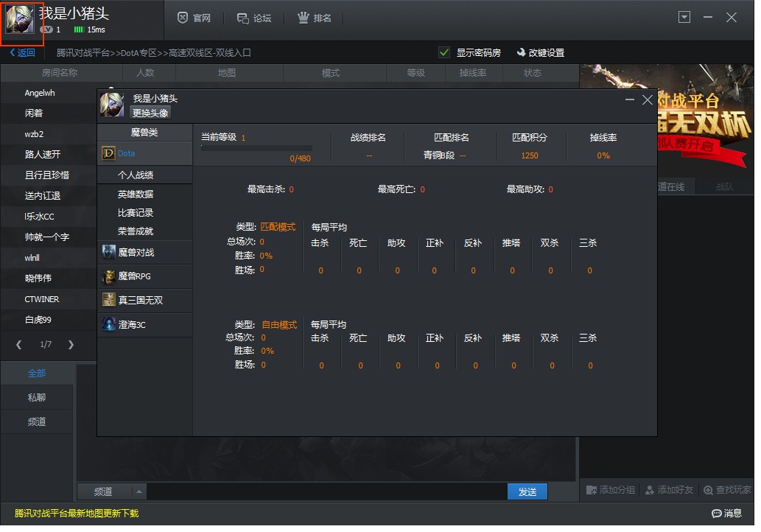Click profile dialog avatar image
The width and height of the screenshot is (761, 532).
112,105
